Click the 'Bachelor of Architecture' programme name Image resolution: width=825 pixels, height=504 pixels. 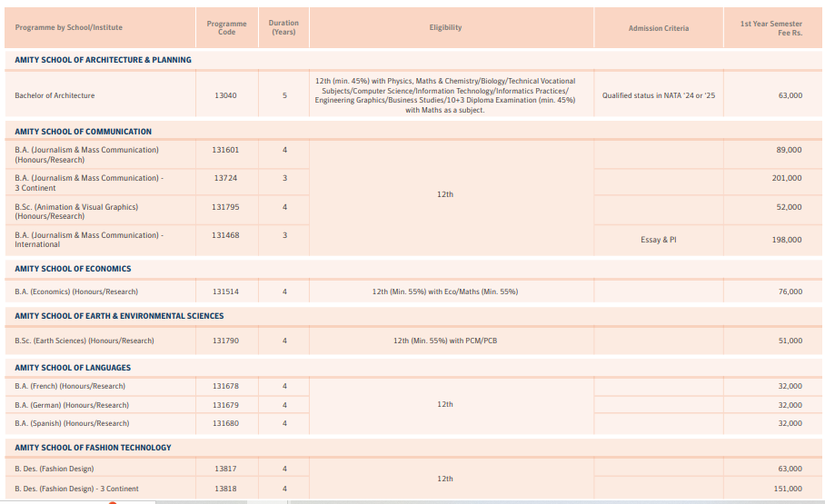(x=55, y=95)
